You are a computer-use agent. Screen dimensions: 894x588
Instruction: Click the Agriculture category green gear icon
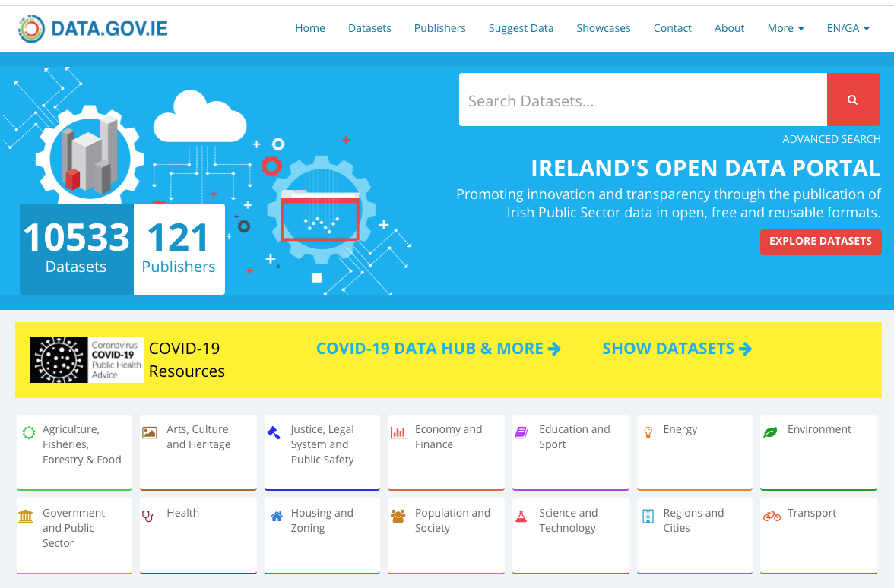(x=29, y=432)
